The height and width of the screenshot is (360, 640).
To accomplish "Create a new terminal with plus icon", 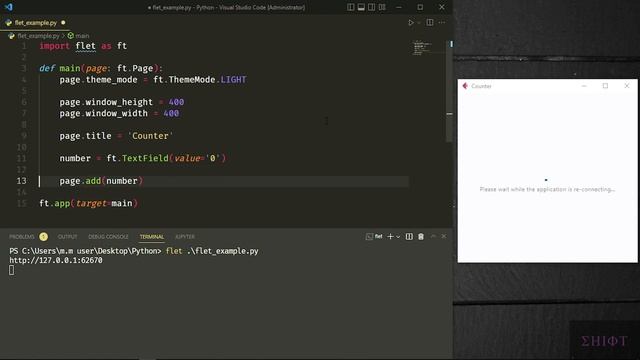I will 390,236.
